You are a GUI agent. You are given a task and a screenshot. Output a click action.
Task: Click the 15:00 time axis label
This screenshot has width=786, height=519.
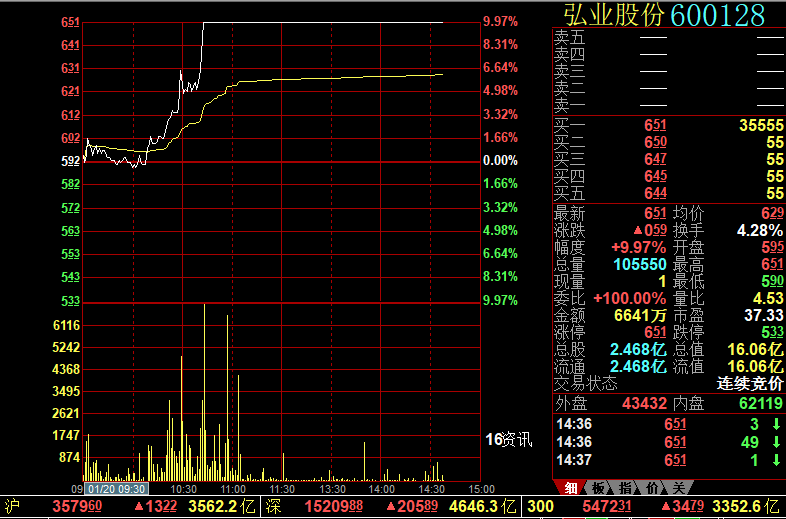[x=482, y=489]
